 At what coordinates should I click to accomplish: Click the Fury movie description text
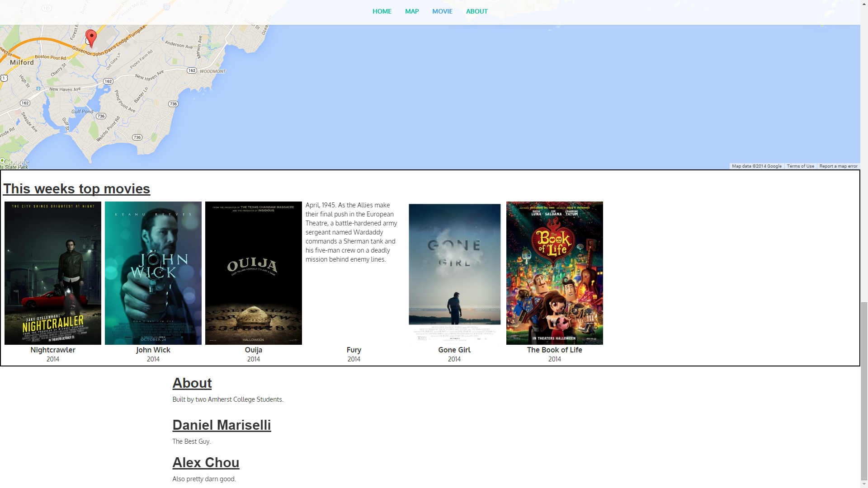351,232
